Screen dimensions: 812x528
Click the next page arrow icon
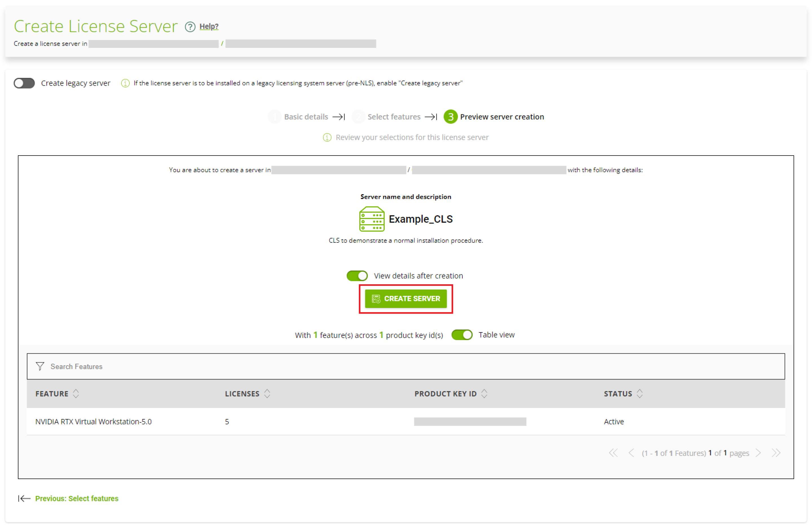[759, 453]
